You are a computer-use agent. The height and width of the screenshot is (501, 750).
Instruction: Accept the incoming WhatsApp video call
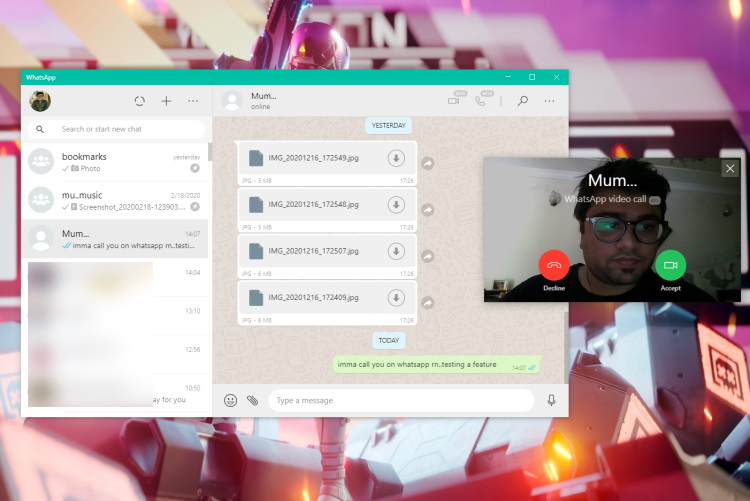click(670, 265)
